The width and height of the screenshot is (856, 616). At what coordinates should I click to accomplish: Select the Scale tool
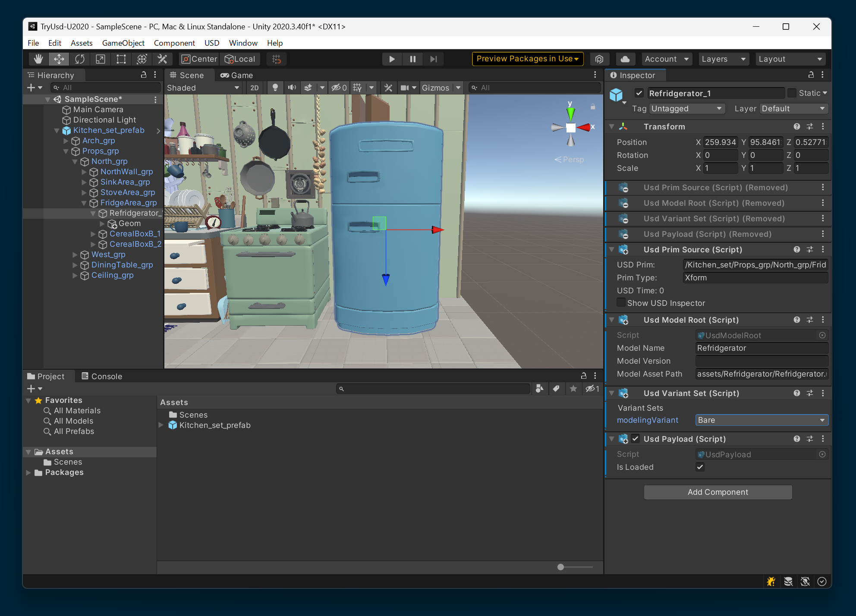click(x=101, y=59)
